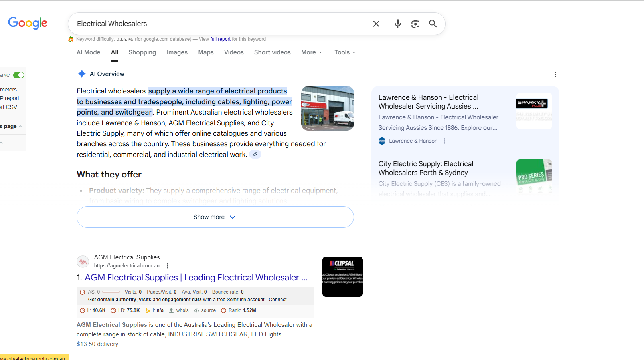The width and height of the screenshot is (644, 360).
Task: Open search by image camera icon
Action: pos(415,24)
